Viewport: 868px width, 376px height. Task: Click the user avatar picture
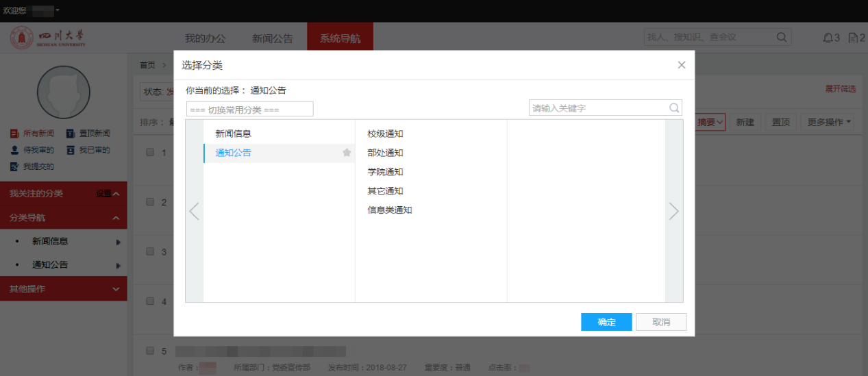pyautogui.click(x=64, y=92)
